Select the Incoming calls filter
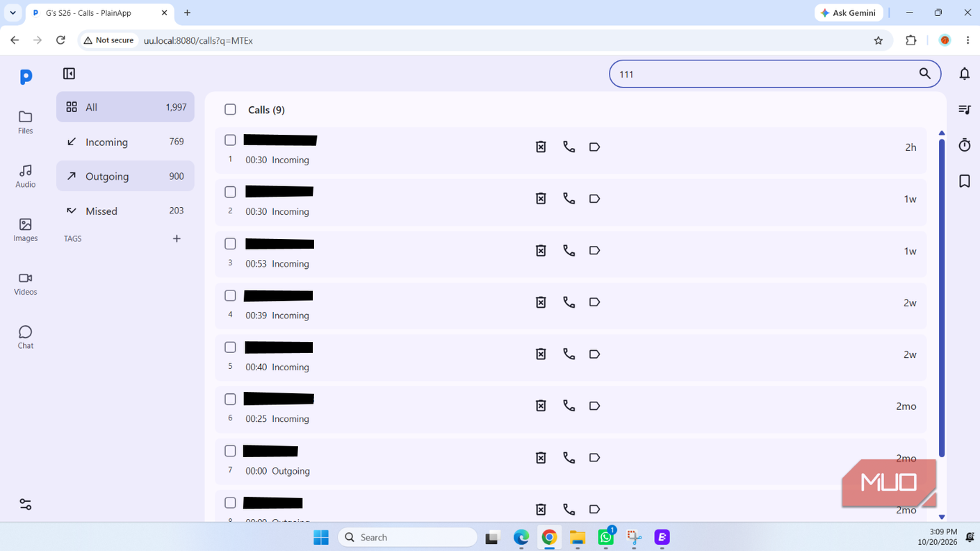This screenshot has height=551, width=980. click(x=125, y=142)
